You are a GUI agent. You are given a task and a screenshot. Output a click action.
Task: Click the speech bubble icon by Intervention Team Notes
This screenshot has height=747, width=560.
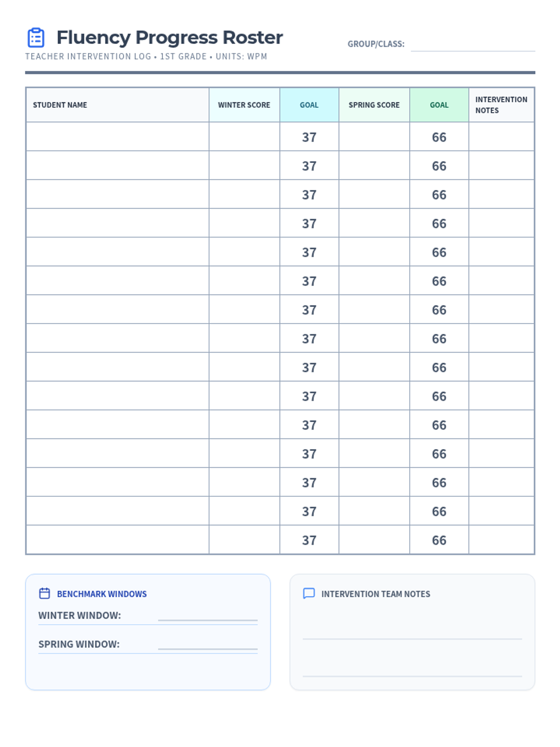pos(309,593)
